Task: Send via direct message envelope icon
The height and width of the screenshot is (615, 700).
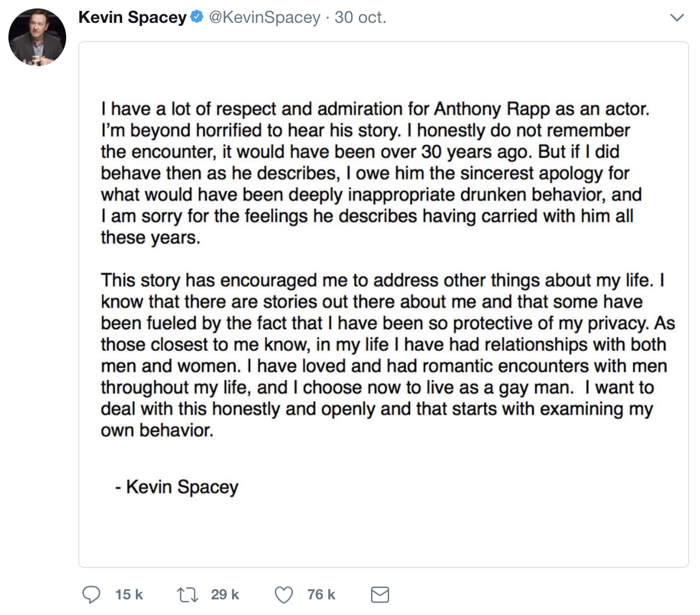Action: pyautogui.click(x=379, y=595)
